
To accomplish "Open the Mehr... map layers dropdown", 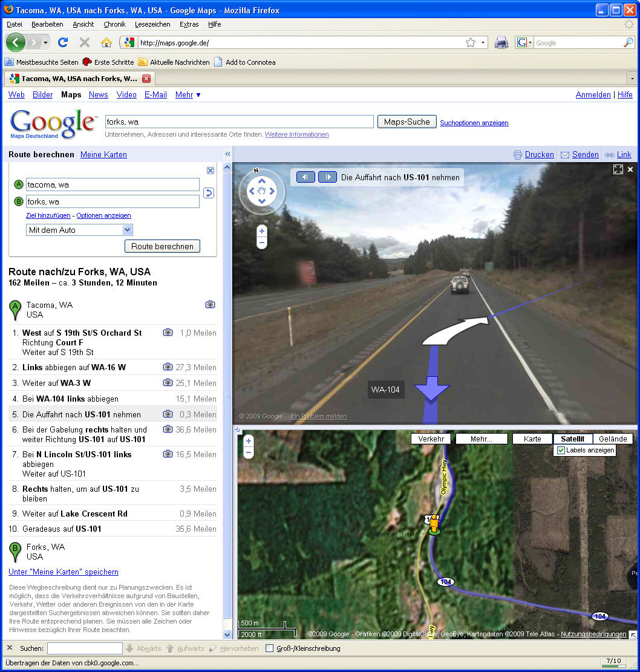I will [x=482, y=439].
